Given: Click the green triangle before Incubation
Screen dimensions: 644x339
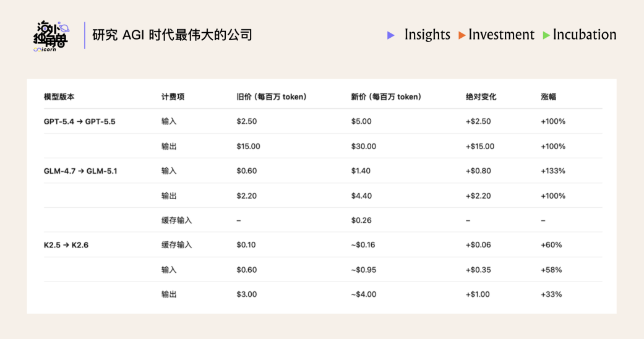Looking at the screenshot, I should click(x=546, y=35).
